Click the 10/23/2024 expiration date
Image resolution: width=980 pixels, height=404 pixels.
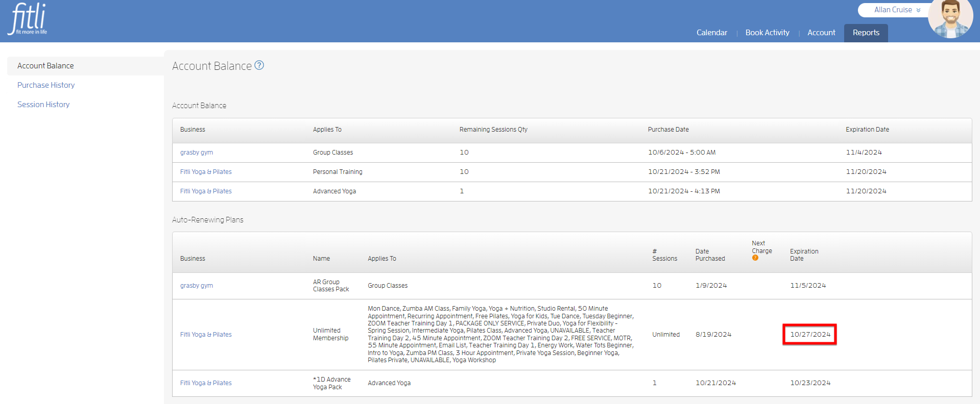pos(810,383)
